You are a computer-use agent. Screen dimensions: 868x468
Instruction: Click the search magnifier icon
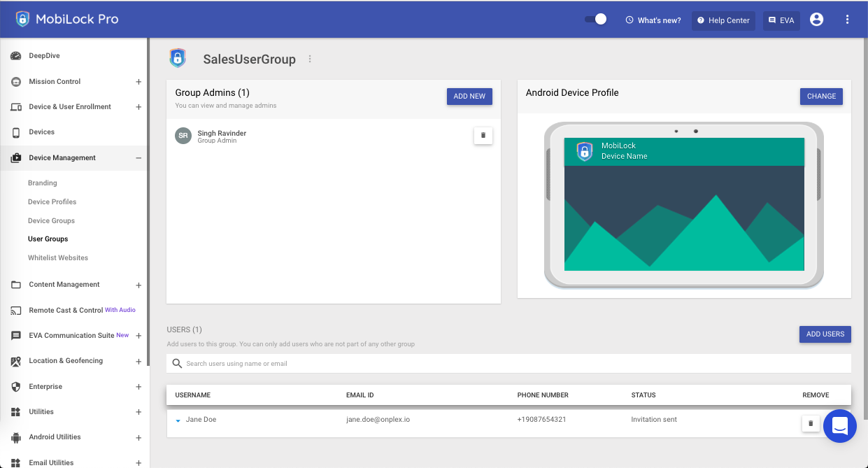178,364
